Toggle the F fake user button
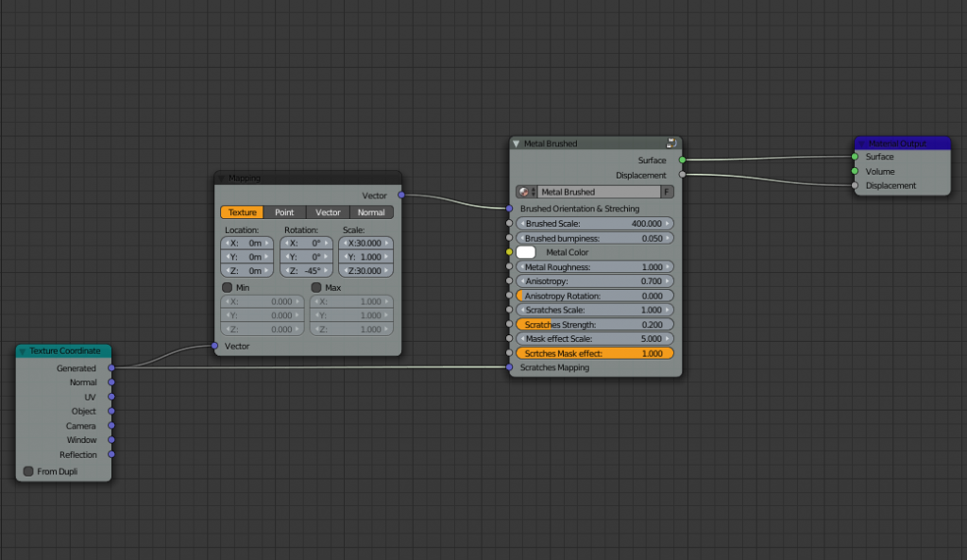This screenshot has height=560, width=967. click(667, 192)
